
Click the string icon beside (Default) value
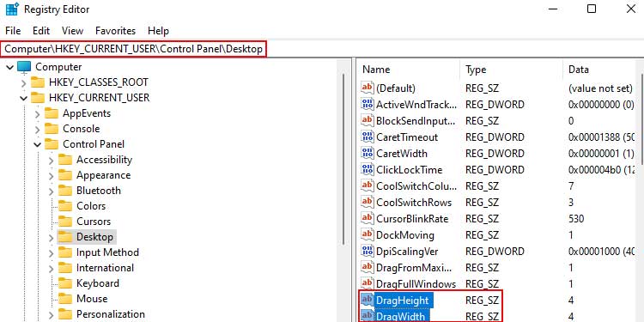coord(368,88)
